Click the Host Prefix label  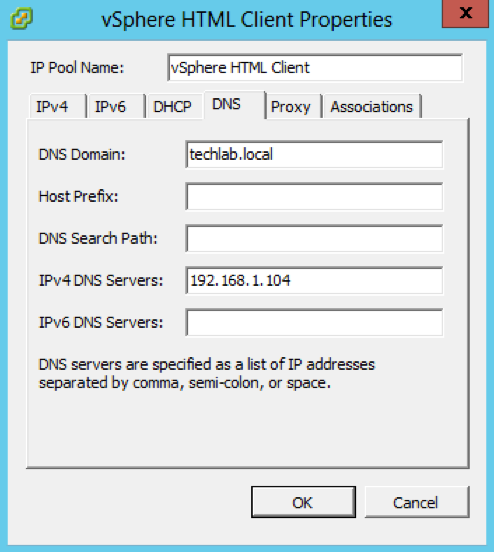78,196
